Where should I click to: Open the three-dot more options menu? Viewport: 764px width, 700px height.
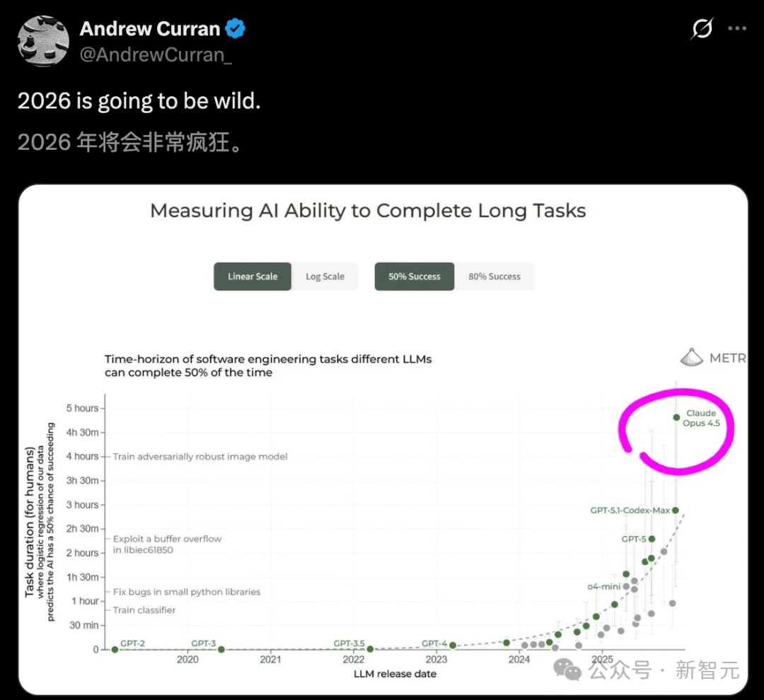click(737, 28)
